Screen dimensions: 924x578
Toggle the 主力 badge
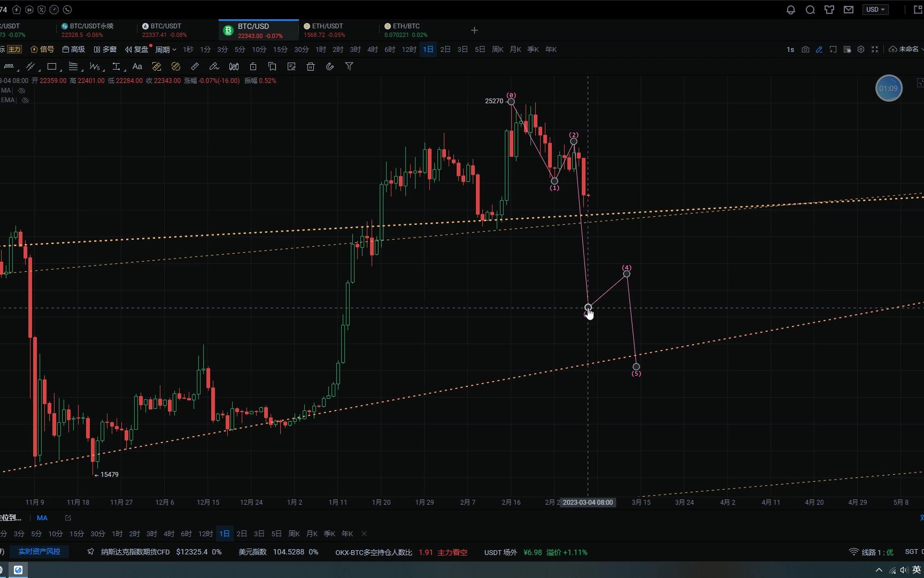[x=14, y=49]
